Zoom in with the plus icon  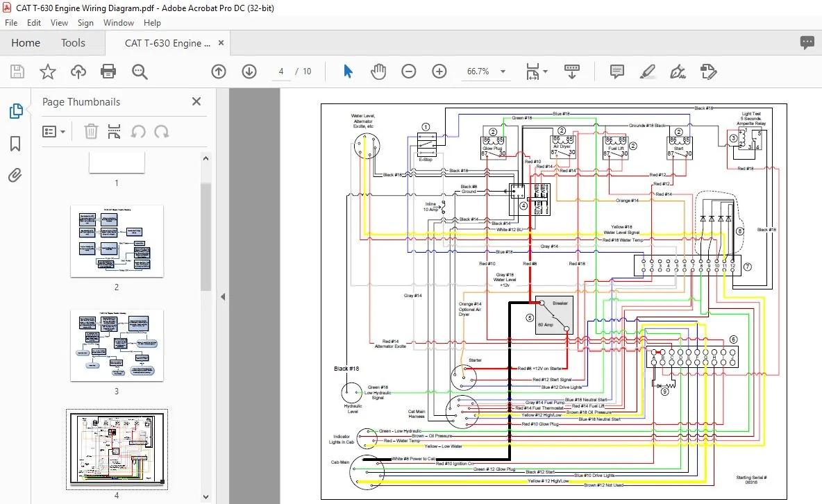coord(439,72)
